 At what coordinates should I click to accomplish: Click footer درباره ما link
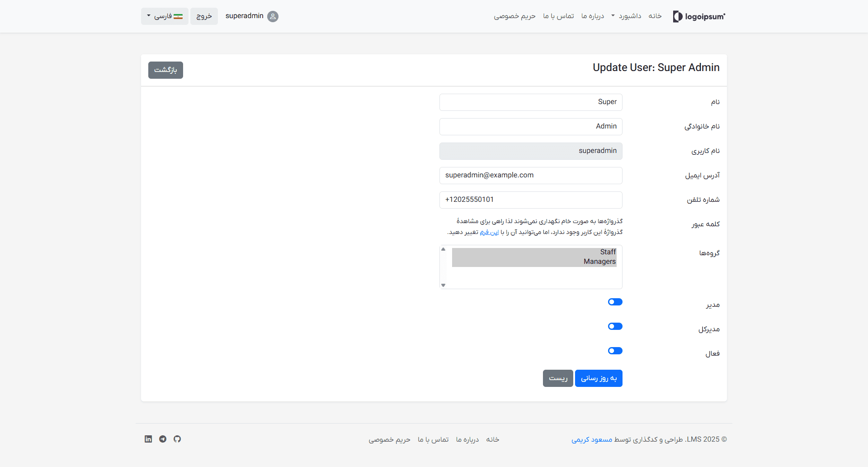(x=467, y=439)
